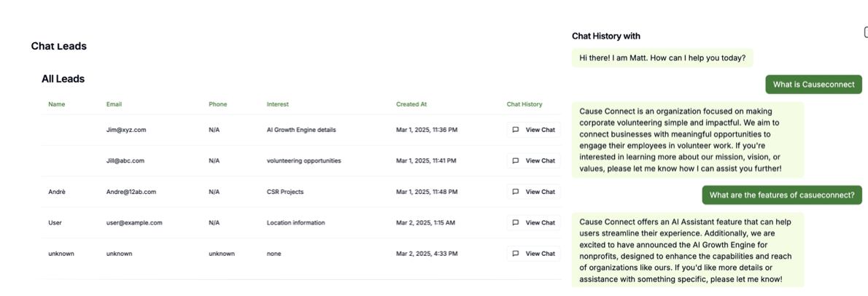Click the Interest column header
The width and height of the screenshot is (868, 296).
[277, 104]
